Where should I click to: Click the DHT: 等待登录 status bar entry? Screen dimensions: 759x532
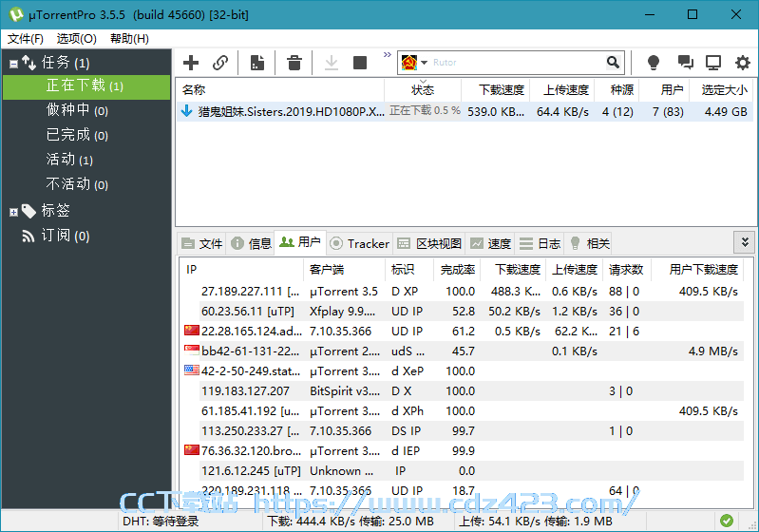161,522
